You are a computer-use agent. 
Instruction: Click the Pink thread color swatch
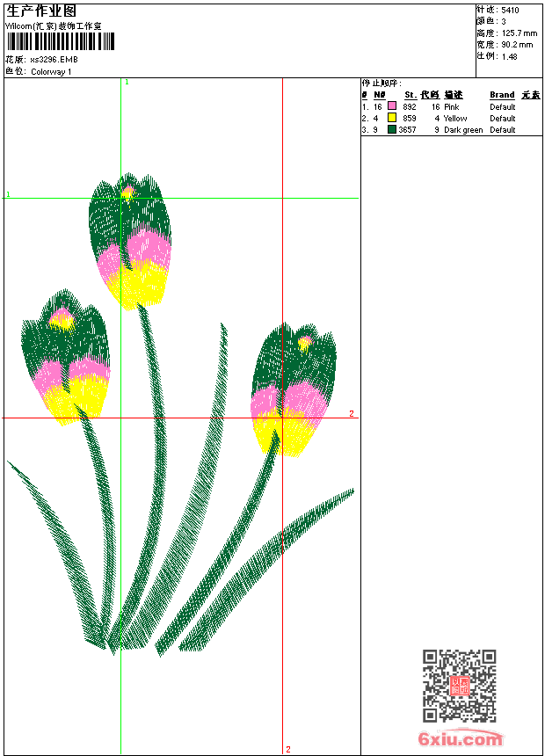tap(392, 106)
